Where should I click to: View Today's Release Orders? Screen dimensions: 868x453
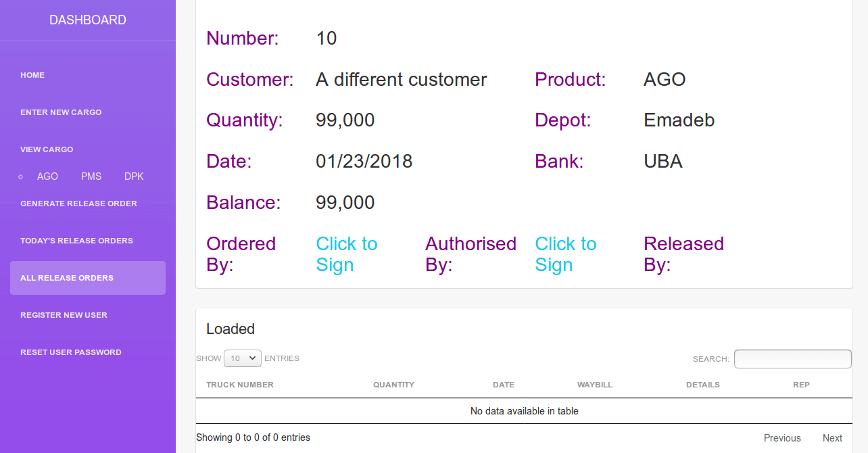(x=76, y=241)
